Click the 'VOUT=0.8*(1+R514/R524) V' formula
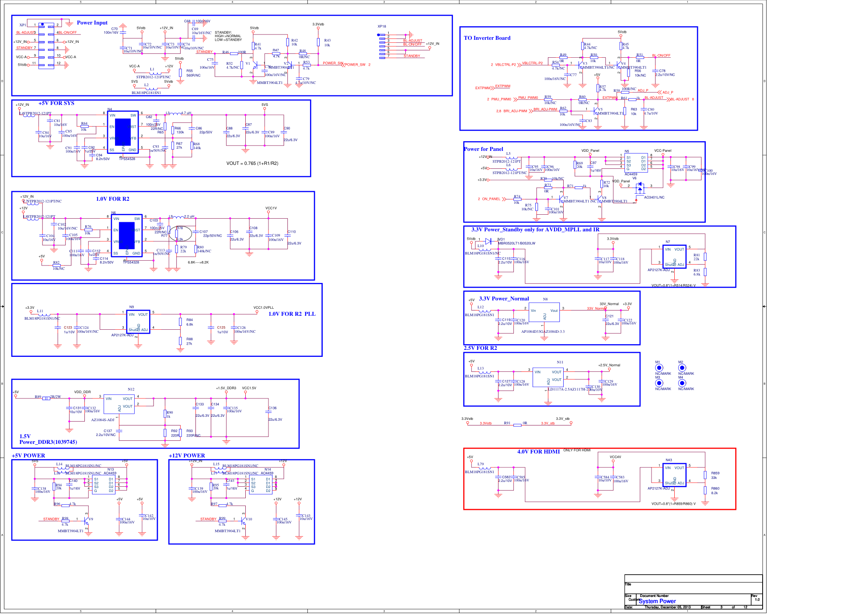The width and height of the screenshot is (868, 614). (x=673, y=286)
